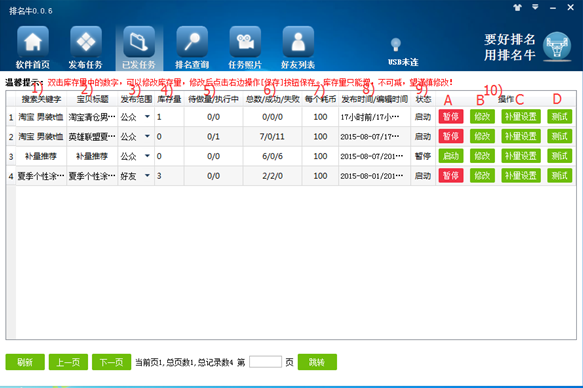Open 补量设置 in row 1
This screenshot has height=388, width=583.
point(521,116)
